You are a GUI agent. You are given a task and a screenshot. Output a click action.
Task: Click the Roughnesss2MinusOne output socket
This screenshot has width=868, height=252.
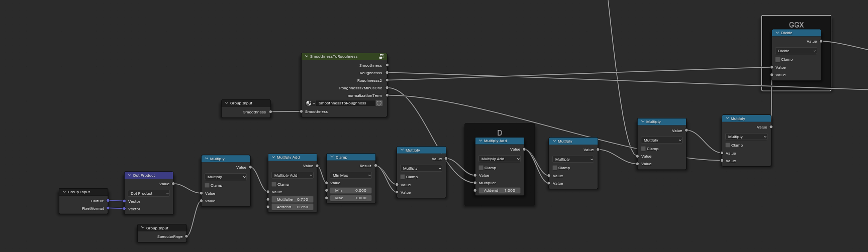point(387,88)
